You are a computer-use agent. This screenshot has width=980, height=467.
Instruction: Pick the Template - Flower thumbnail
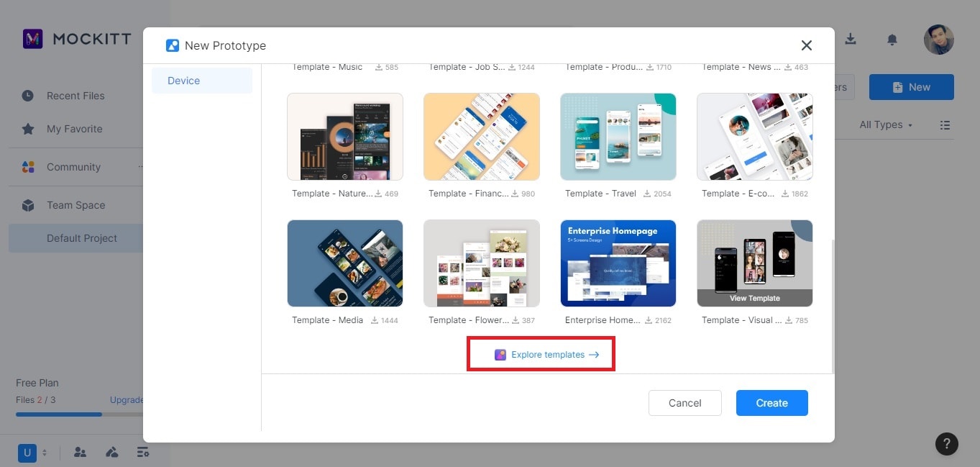(x=482, y=263)
